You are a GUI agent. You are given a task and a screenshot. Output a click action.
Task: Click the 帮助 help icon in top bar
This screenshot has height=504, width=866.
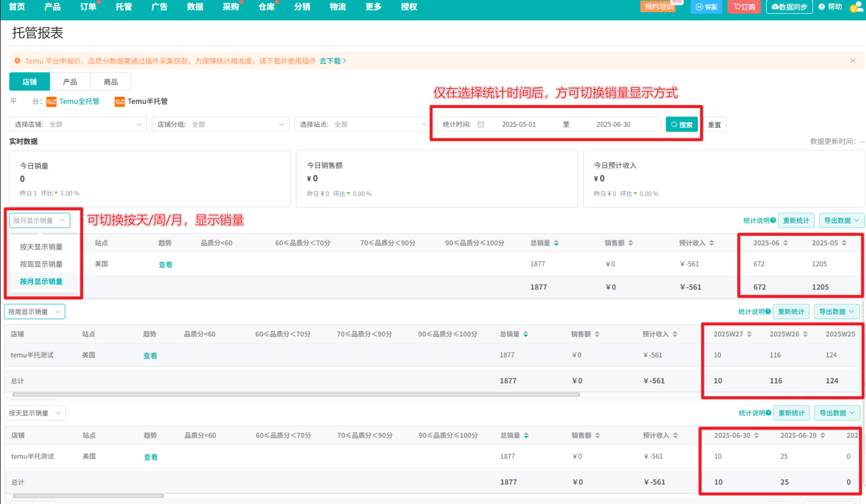[822, 7]
